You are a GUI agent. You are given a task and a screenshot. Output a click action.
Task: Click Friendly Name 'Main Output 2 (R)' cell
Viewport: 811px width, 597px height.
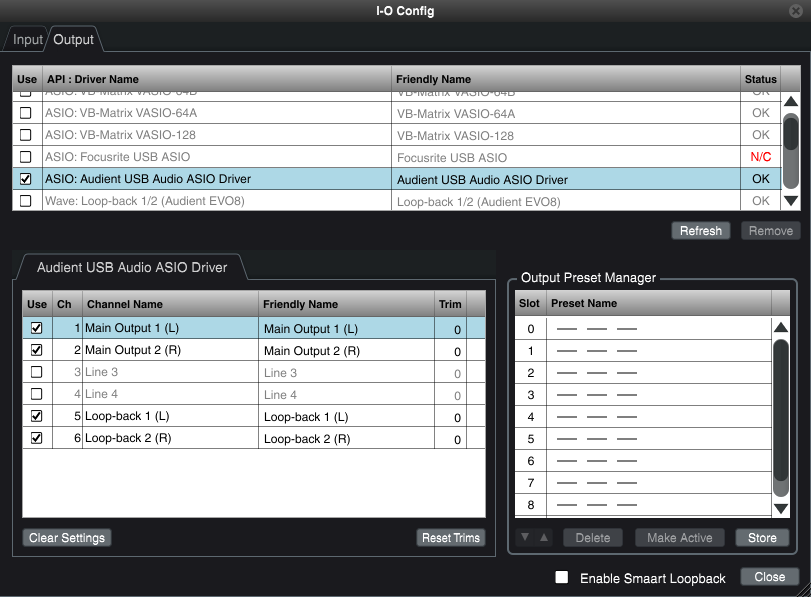point(346,351)
